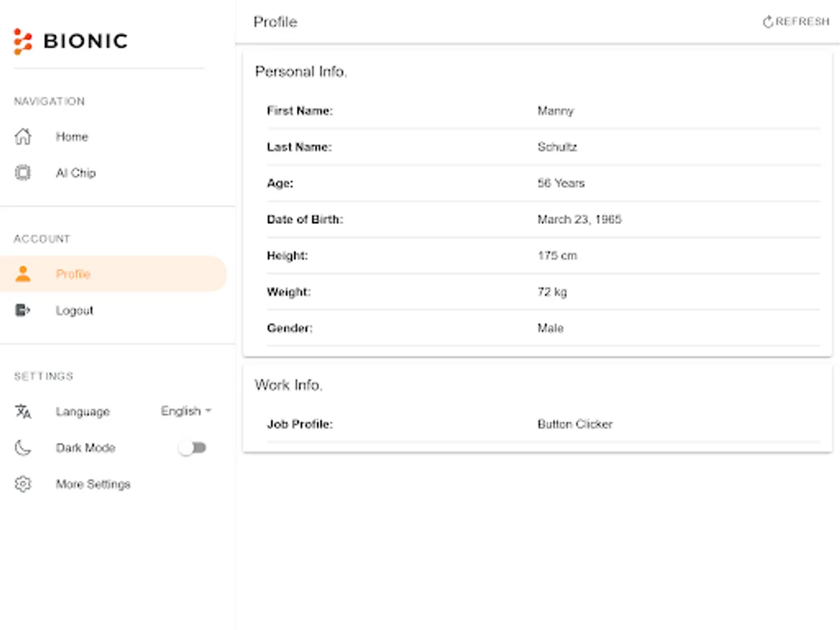Viewport: 840px width, 630px height.
Task: Open the Home navigation item
Action: point(72,136)
